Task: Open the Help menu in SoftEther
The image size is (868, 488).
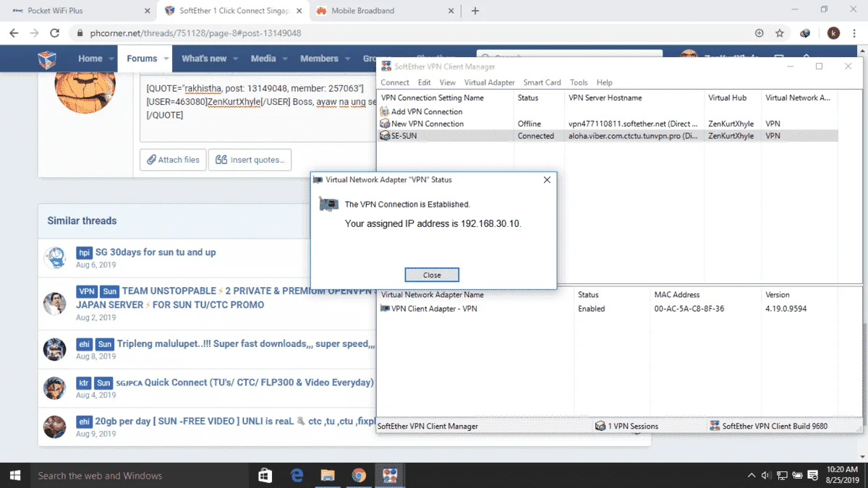Action: [605, 82]
